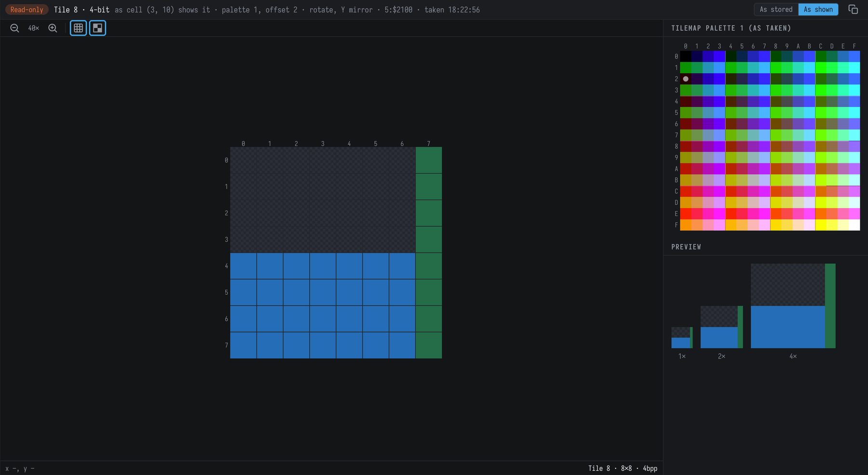
Task: Select the 40× zoom level readout
Action: tap(33, 28)
